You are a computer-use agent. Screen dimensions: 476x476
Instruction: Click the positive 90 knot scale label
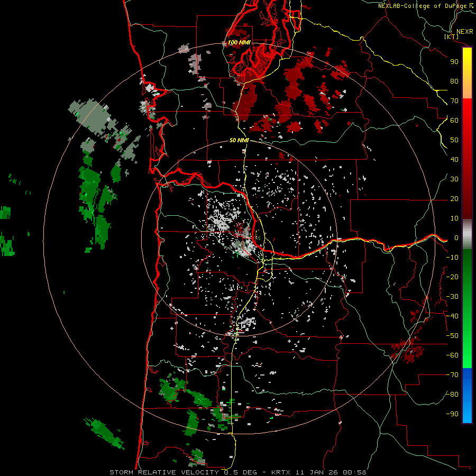click(x=454, y=62)
